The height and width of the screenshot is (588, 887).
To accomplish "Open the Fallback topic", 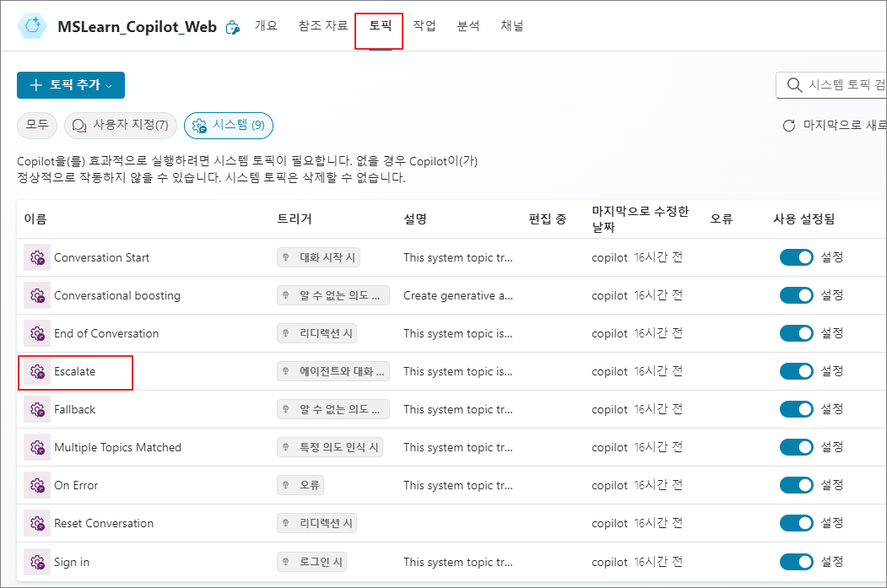I will (74, 409).
